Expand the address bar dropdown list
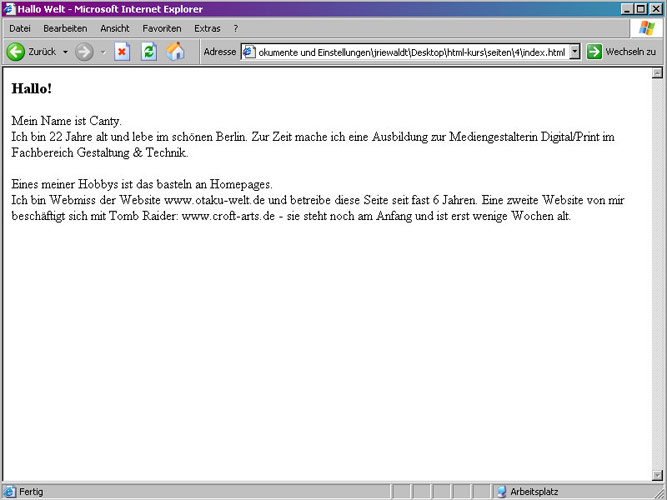The width and height of the screenshot is (667, 500). (x=575, y=52)
